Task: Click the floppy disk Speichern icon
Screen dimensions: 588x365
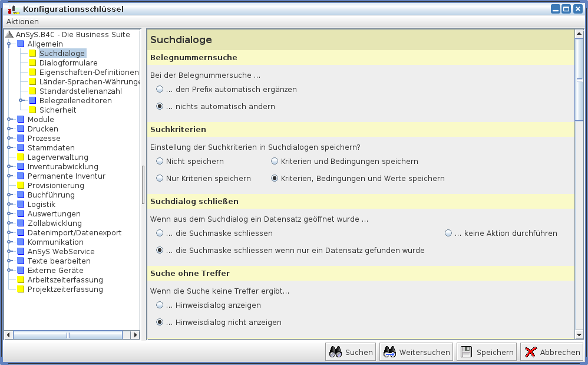Action: point(467,352)
